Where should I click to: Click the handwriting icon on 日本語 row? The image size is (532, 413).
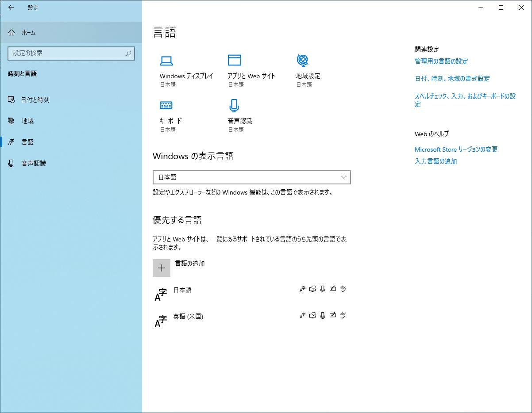tap(333, 289)
